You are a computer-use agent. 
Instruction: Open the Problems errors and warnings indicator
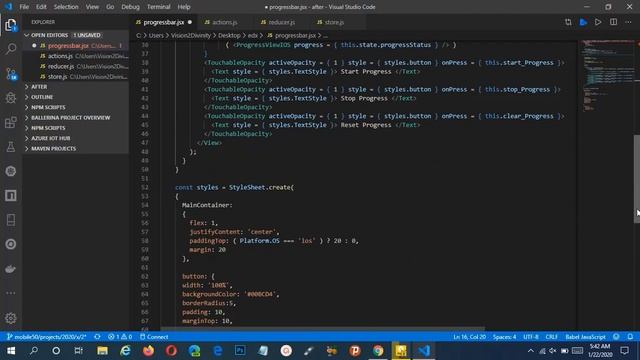pos(120,337)
